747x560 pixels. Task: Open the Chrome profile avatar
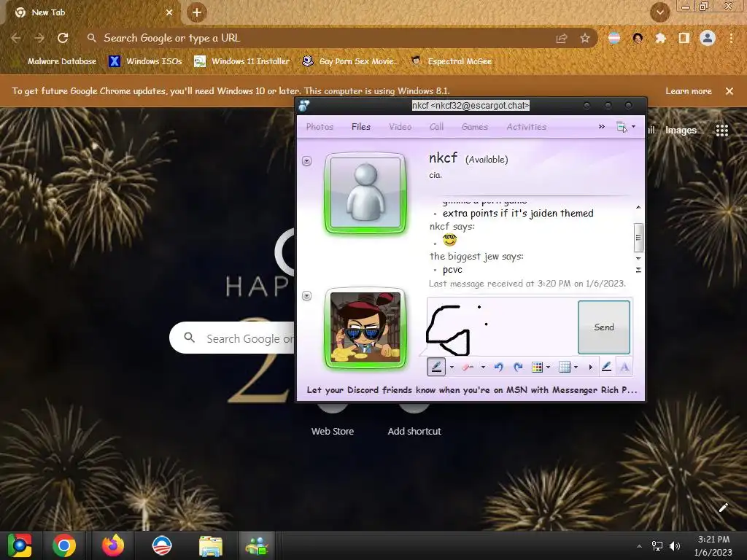[708, 38]
